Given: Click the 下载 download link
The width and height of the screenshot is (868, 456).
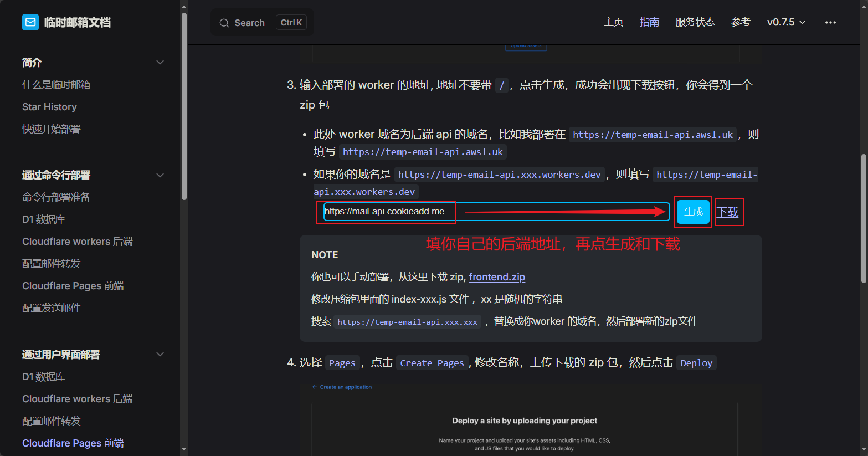Looking at the screenshot, I should click(x=728, y=212).
